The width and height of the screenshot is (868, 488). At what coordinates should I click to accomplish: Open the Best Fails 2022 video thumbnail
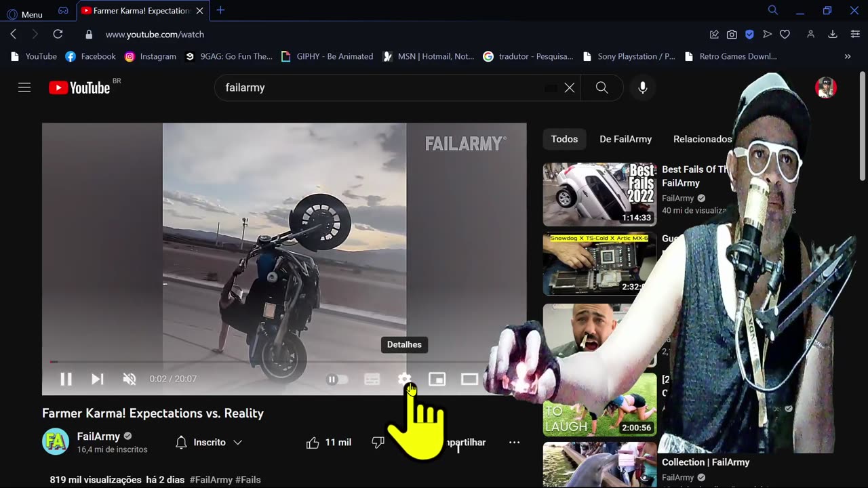pyautogui.click(x=599, y=195)
